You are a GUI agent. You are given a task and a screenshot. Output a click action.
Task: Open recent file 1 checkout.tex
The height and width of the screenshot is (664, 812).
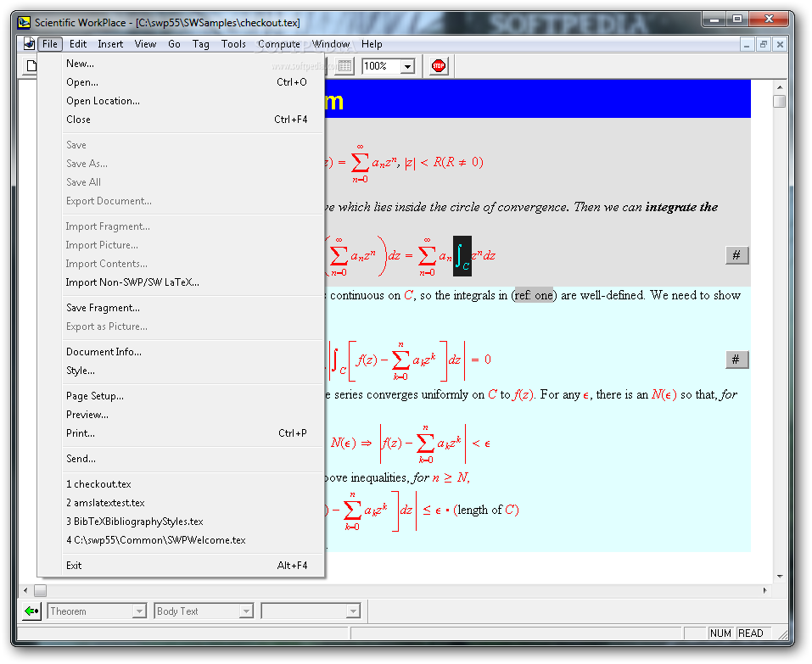click(181, 484)
